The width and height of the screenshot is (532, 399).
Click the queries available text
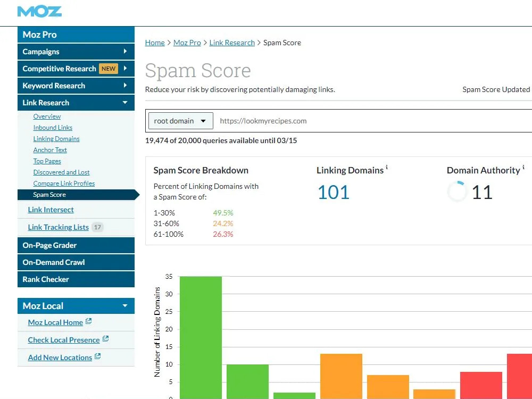coord(221,140)
